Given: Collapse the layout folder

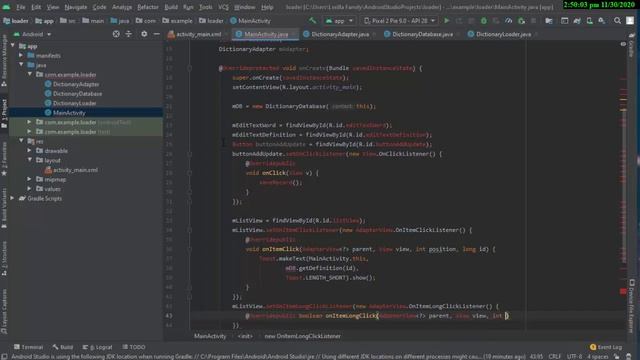Looking at the screenshot, I should tap(29, 160).
